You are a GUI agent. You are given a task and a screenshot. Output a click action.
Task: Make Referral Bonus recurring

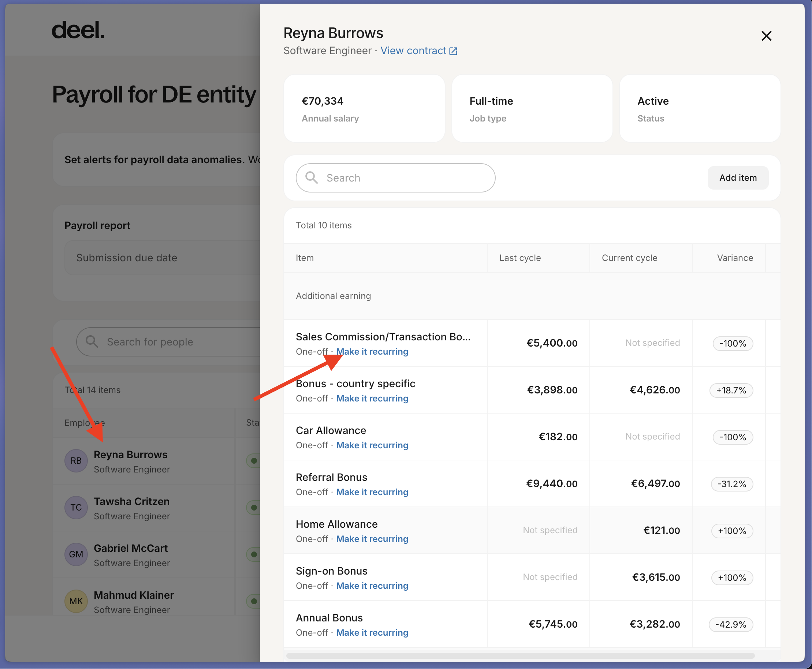pyautogui.click(x=372, y=492)
